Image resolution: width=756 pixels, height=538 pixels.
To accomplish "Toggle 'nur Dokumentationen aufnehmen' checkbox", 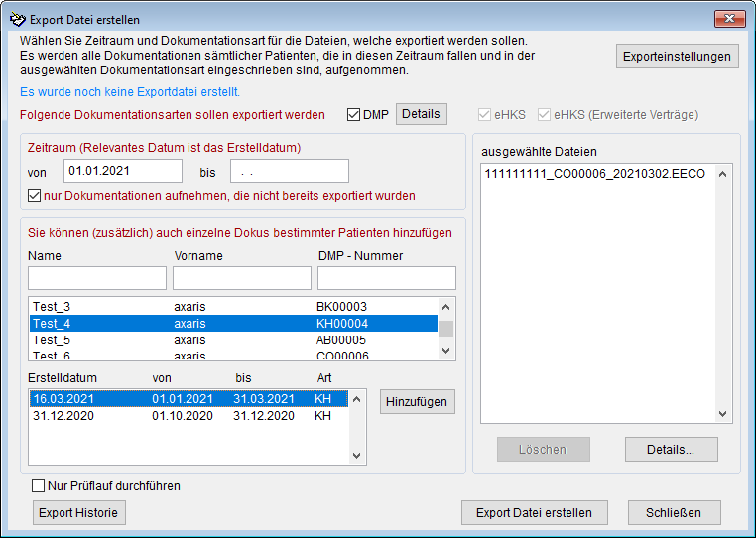I will [x=35, y=196].
